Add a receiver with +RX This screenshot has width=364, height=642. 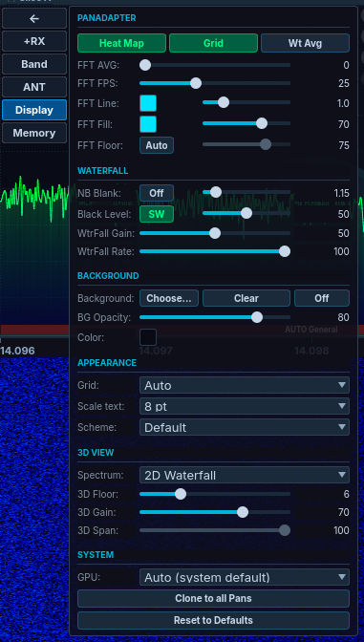click(34, 41)
